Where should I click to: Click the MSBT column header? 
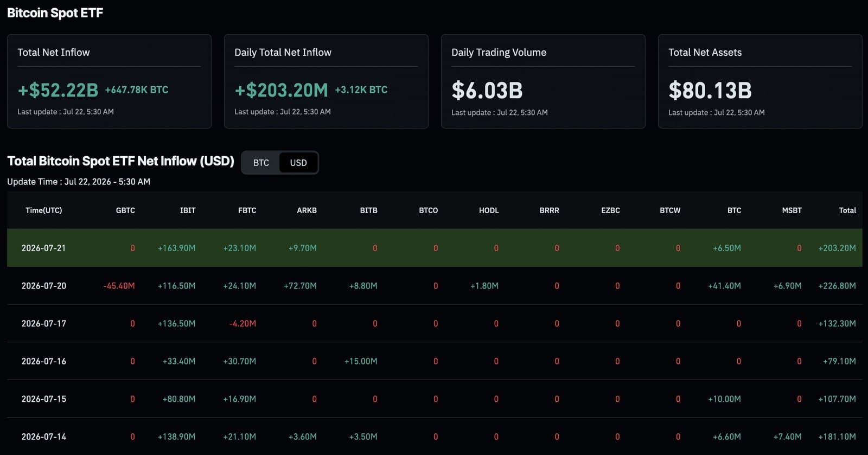[792, 210]
